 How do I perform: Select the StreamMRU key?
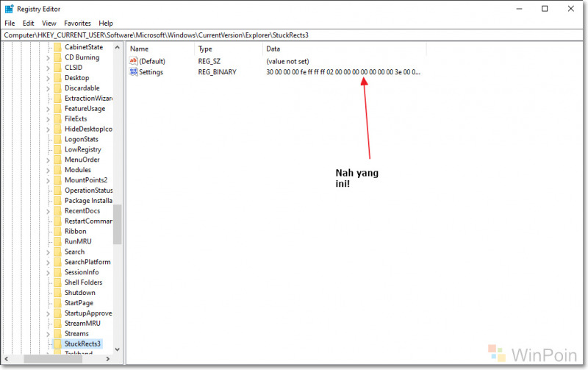[82, 324]
